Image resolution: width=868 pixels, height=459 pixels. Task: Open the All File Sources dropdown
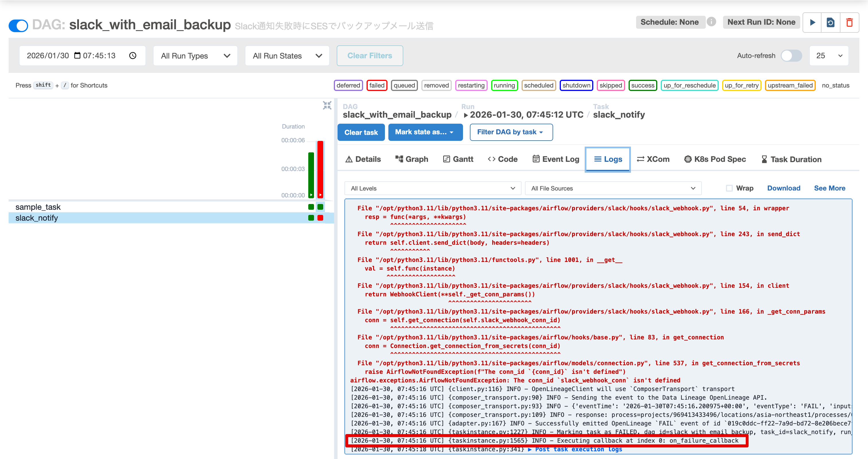click(x=613, y=188)
